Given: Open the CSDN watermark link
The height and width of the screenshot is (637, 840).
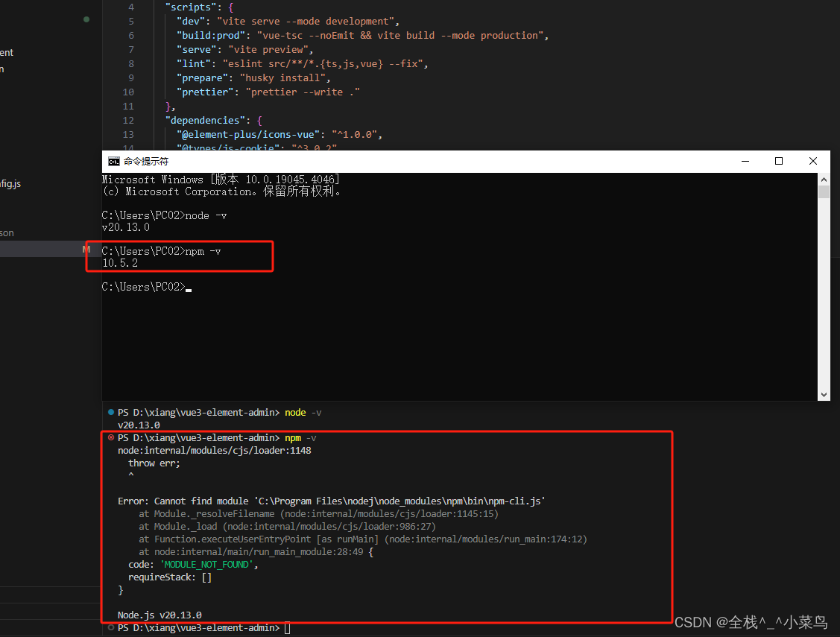Looking at the screenshot, I should 744,621.
